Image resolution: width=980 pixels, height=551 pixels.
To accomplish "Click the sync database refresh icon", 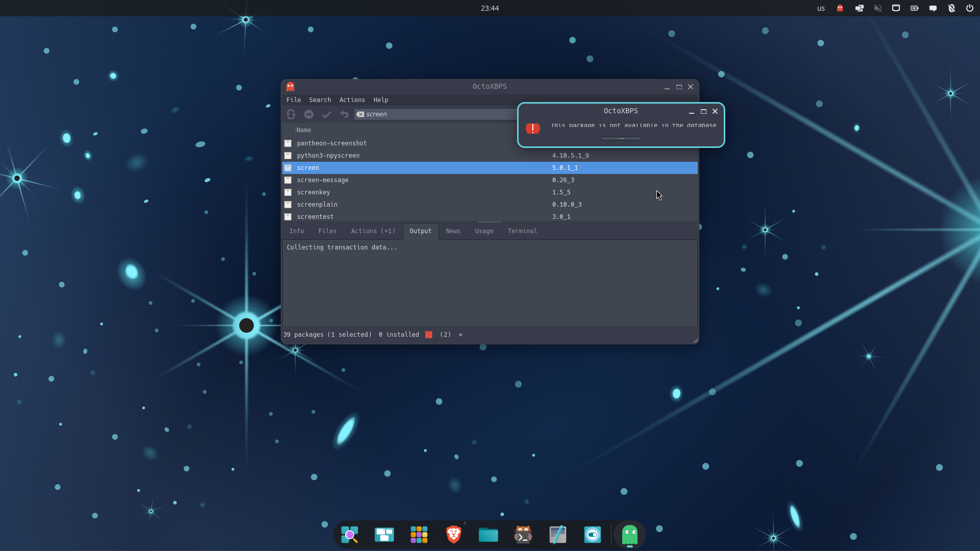I will point(291,114).
